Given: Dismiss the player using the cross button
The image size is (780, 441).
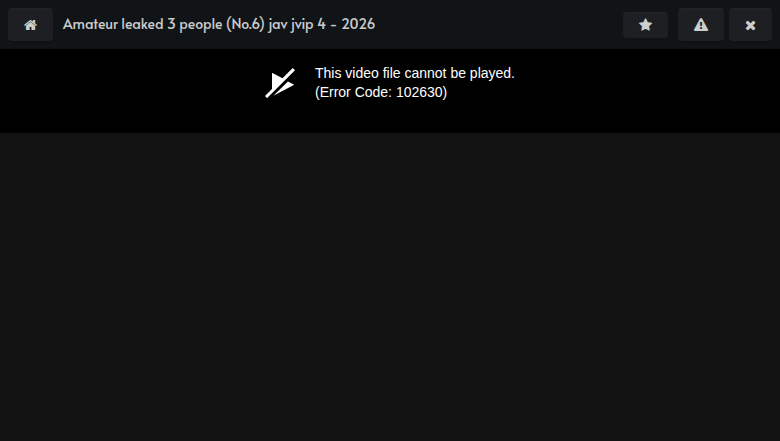Looking at the screenshot, I should coord(750,25).
